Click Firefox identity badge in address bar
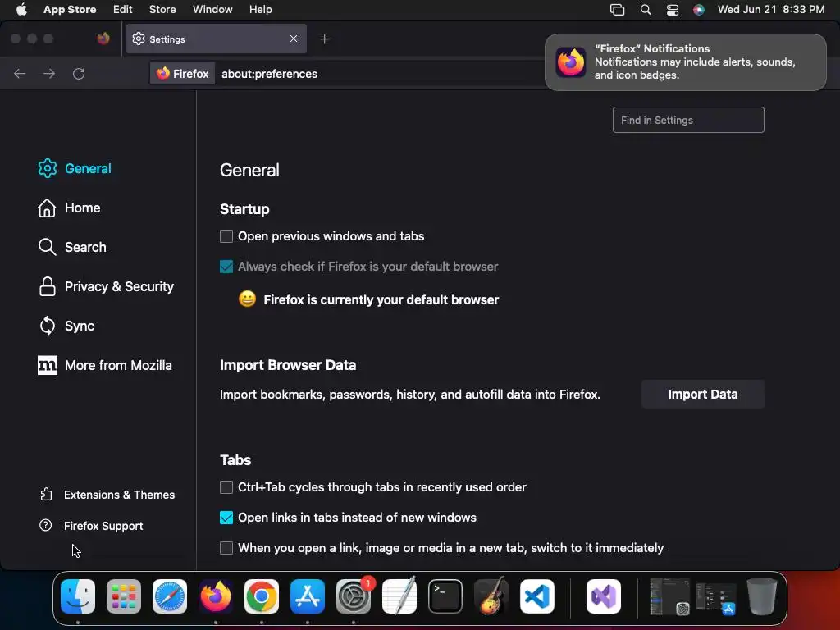This screenshot has height=630, width=840. coord(182,73)
